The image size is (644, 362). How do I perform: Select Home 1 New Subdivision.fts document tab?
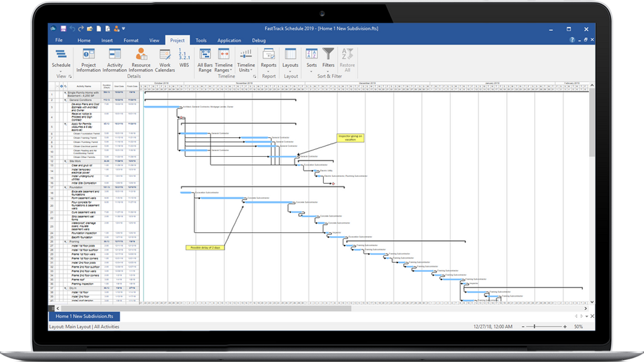[x=85, y=316]
